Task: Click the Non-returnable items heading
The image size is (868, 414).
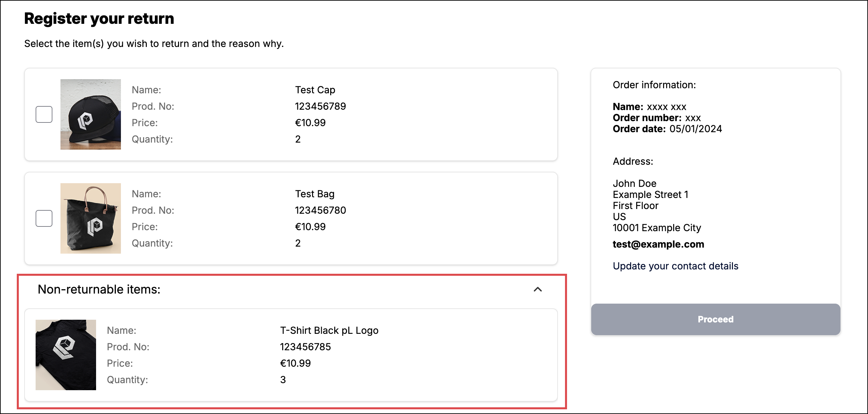Action: click(99, 290)
